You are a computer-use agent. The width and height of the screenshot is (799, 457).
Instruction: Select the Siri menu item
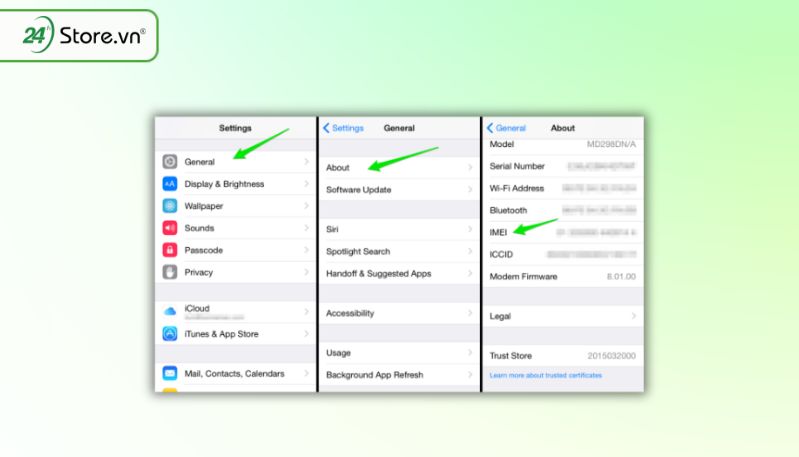tap(399, 229)
